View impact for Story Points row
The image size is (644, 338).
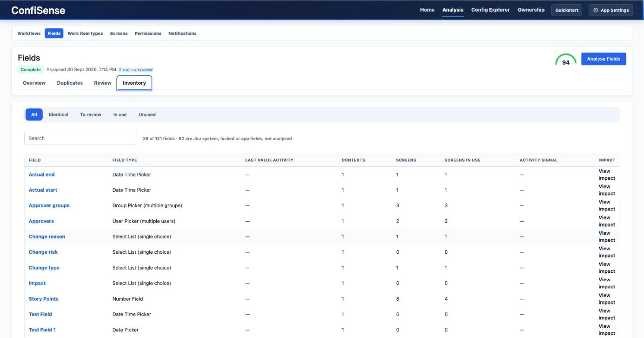pos(607,299)
